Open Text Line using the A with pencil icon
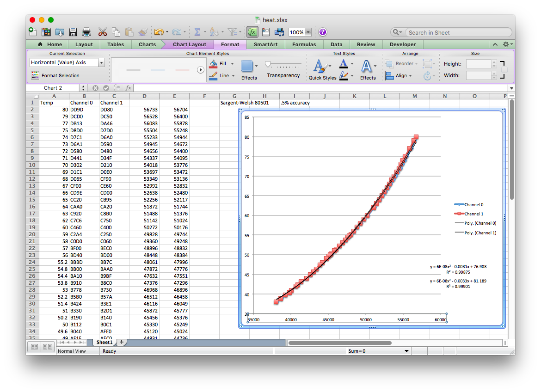This screenshot has height=392, width=541. pyautogui.click(x=343, y=75)
